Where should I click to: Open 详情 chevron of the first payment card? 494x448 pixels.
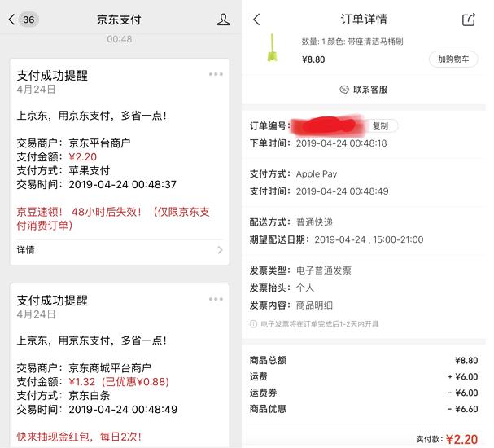(x=220, y=250)
